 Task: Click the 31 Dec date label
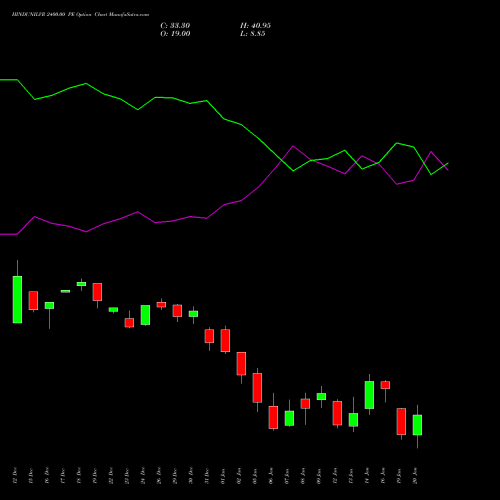[x=207, y=476]
